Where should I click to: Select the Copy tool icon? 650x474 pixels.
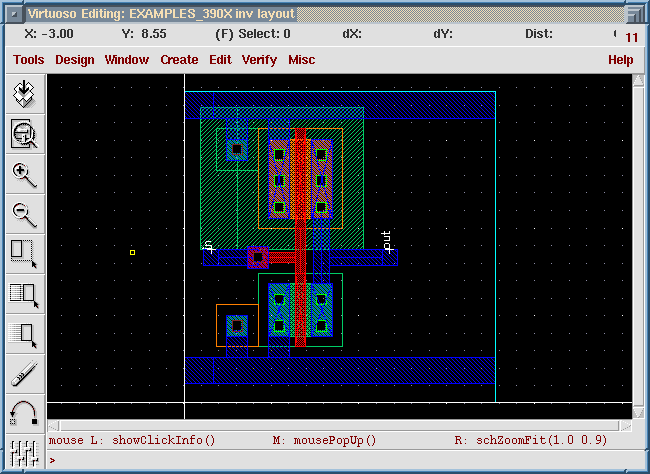24,295
